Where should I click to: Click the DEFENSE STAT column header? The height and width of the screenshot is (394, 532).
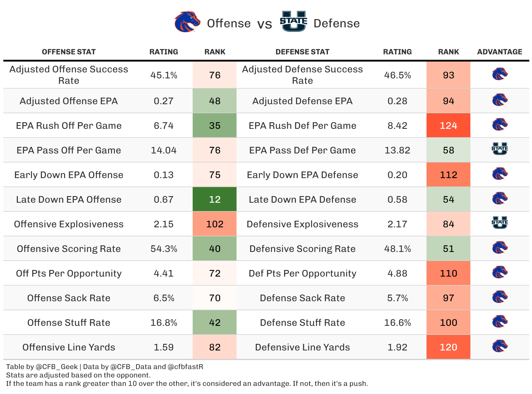tap(302, 52)
